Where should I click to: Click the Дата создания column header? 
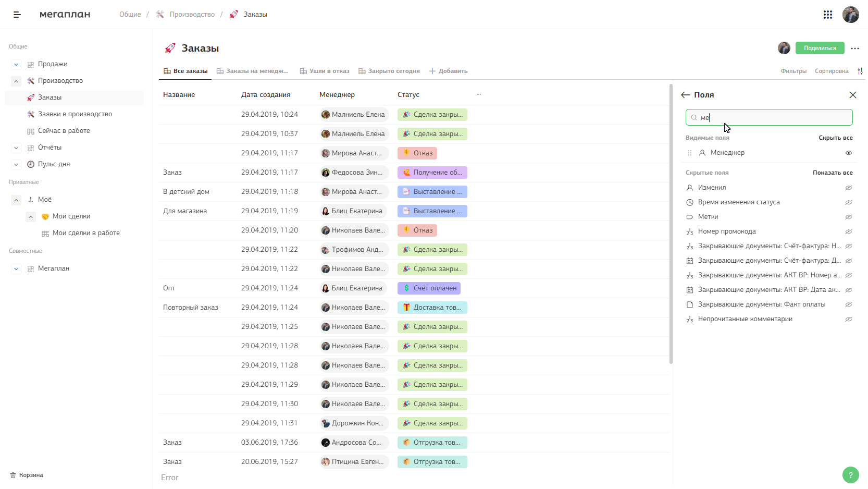click(x=266, y=94)
